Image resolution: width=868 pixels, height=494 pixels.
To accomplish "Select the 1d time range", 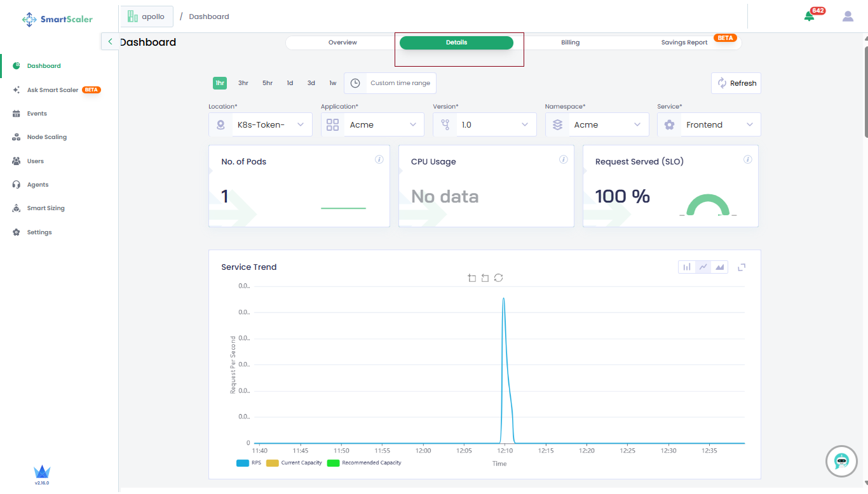I will pos(290,83).
